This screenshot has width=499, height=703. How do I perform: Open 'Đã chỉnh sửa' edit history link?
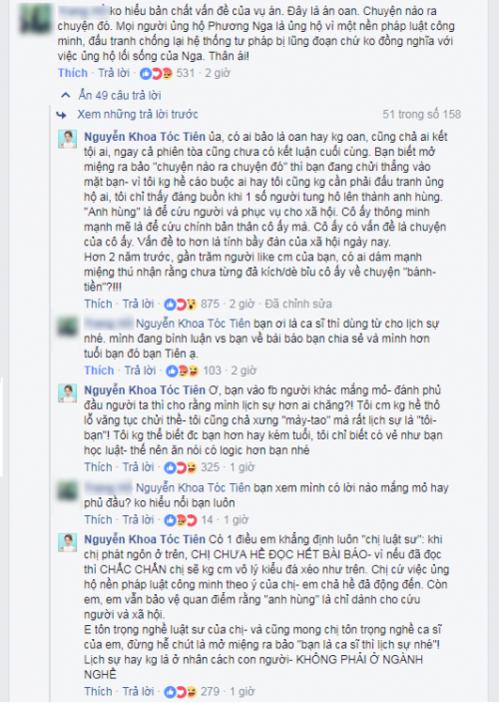pos(298,304)
